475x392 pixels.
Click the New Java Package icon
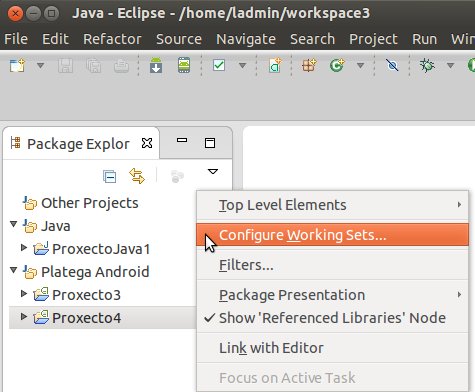tap(309, 65)
